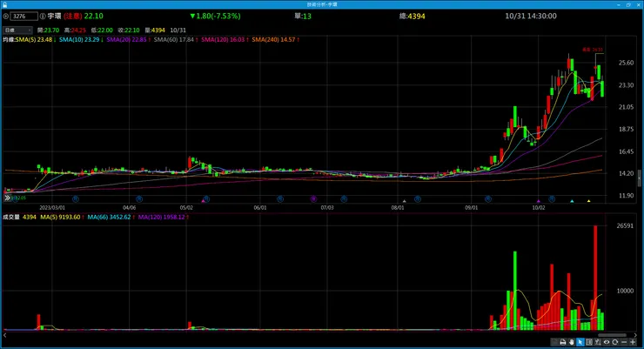Click the SMA(120) 16.03 legend
This screenshot has width=644, height=349.
pyautogui.click(x=225, y=40)
